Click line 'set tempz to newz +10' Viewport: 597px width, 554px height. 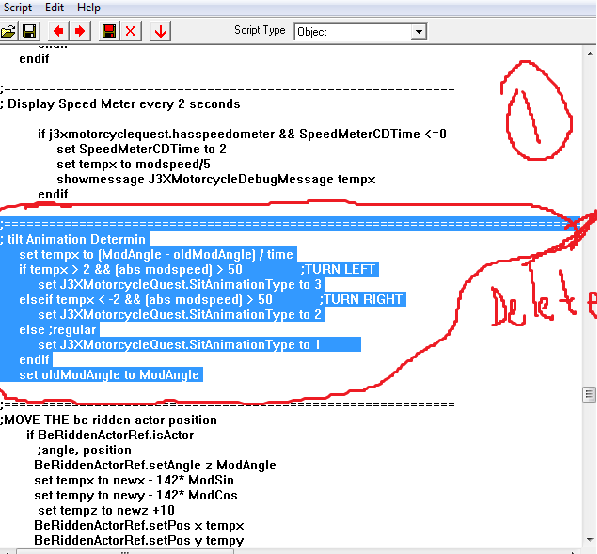pos(106,510)
